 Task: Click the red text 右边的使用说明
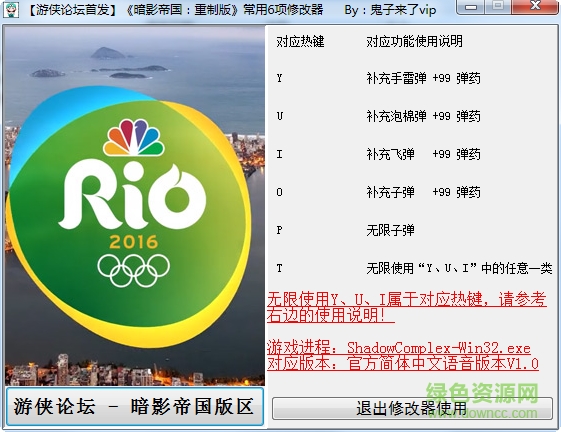tap(331, 315)
